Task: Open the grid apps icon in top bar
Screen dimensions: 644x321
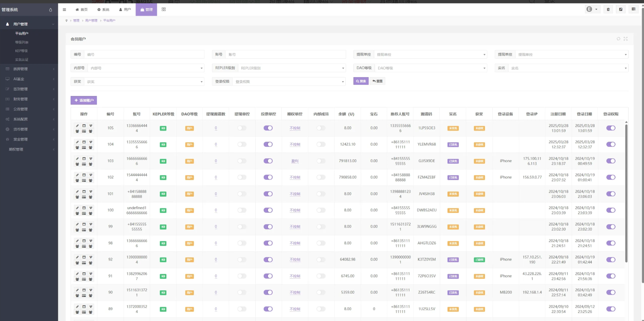Action: (x=164, y=10)
